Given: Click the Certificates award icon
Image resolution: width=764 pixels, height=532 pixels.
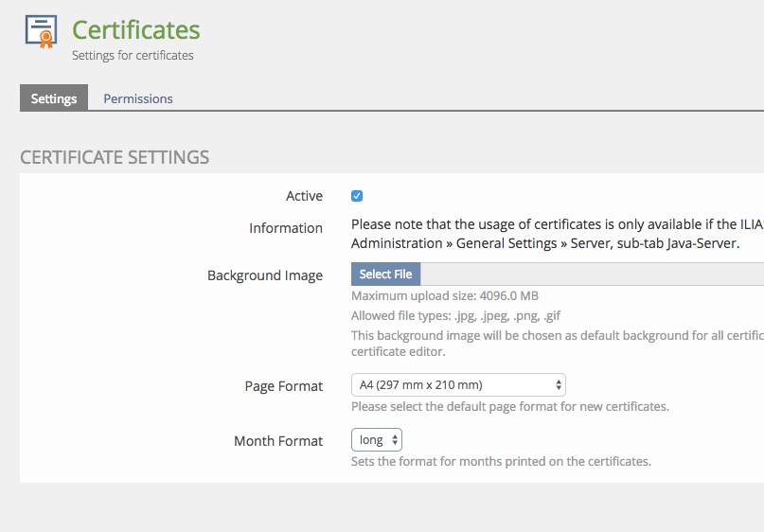Looking at the screenshot, I should pos(41,32).
